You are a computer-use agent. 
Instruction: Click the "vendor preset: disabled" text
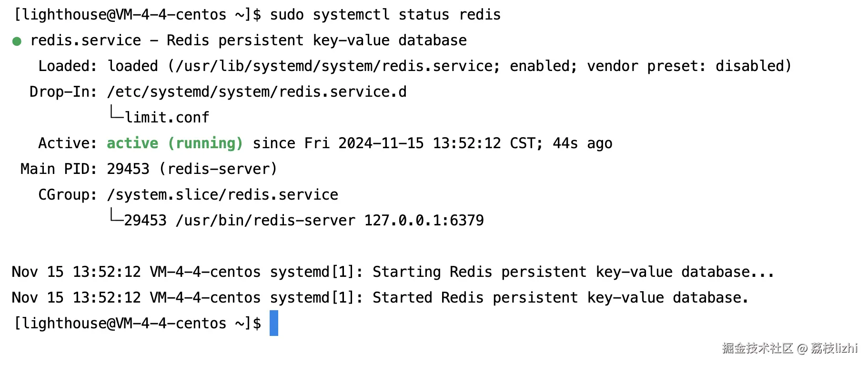pos(688,66)
